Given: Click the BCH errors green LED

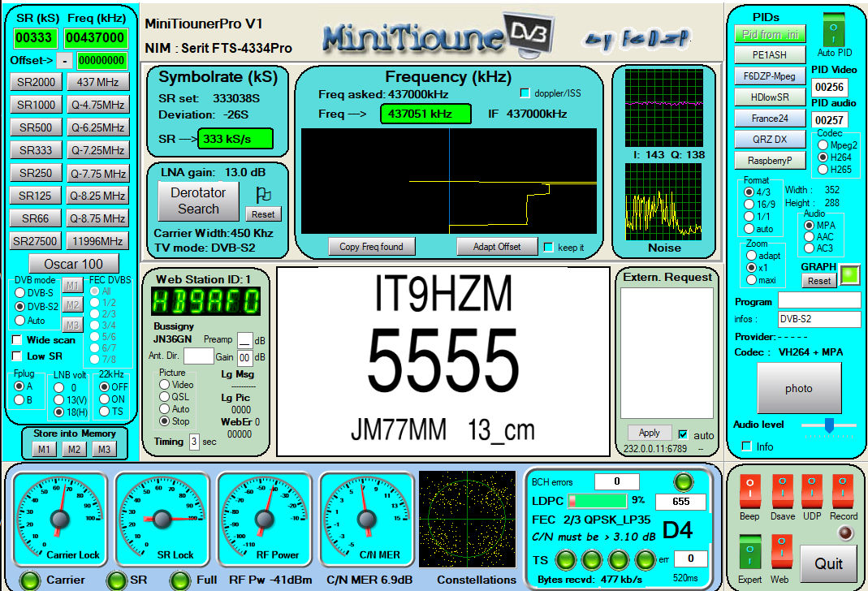Looking at the screenshot, I should pos(683,482).
